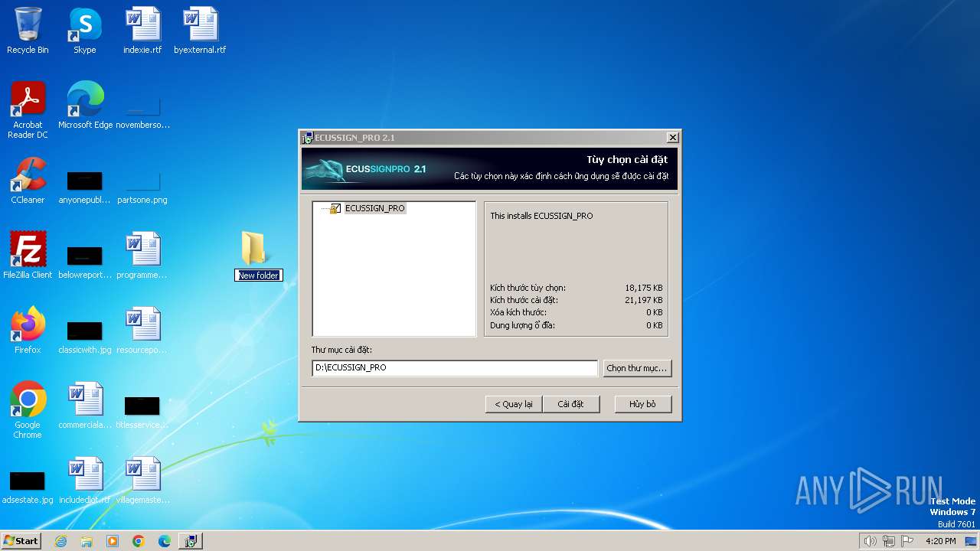This screenshot has height=551, width=980.
Task: Open Windows Media Player taskbar icon
Action: (113, 541)
